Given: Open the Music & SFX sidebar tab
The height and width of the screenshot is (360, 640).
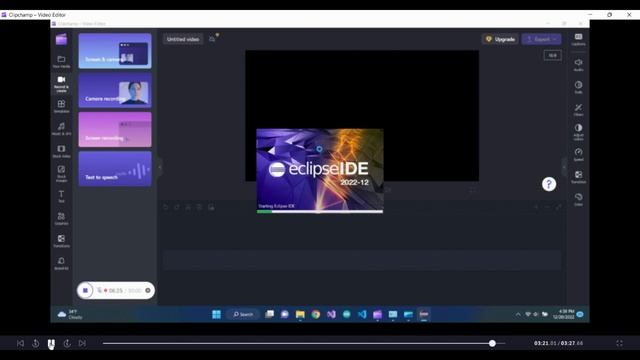Looking at the screenshot, I should tap(61, 129).
